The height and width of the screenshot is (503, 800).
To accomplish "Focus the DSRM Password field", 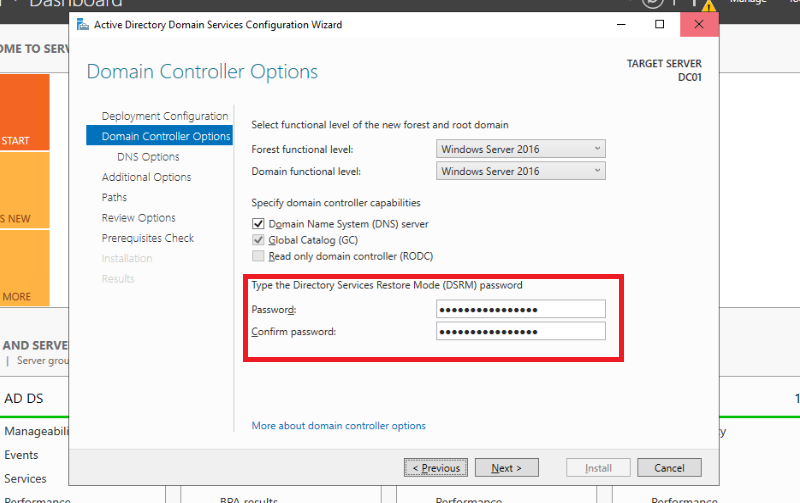I will coord(520,309).
